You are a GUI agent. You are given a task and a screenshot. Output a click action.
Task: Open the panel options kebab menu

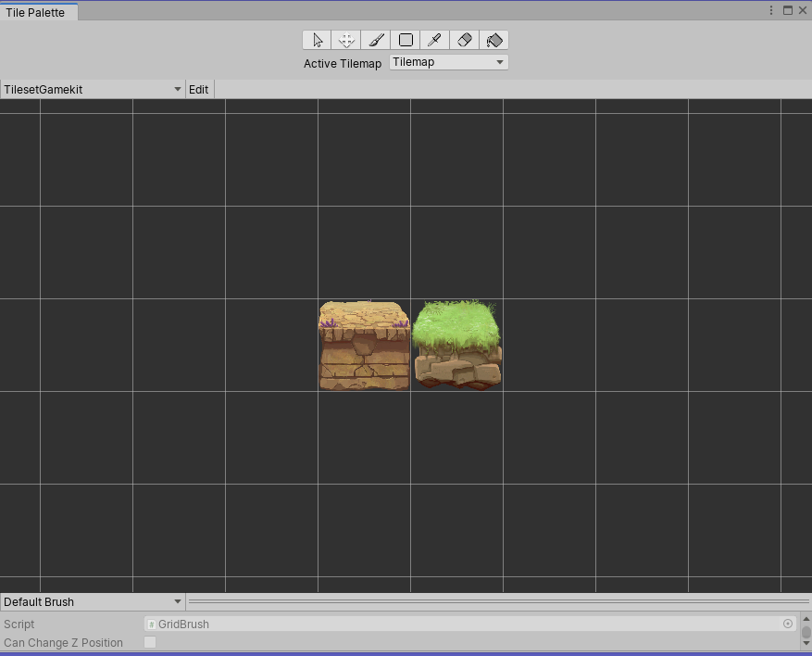click(x=771, y=9)
